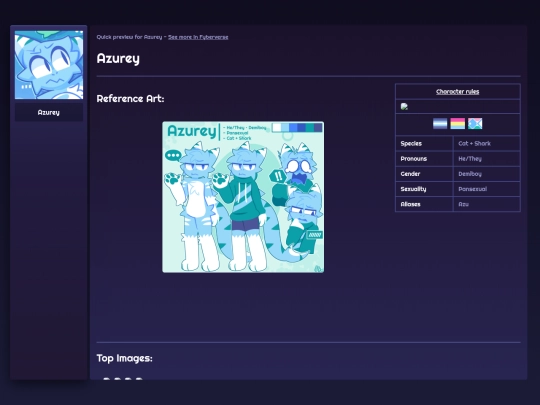The height and width of the screenshot is (405, 540).
Task: Click the Species row label
Action: click(x=411, y=144)
